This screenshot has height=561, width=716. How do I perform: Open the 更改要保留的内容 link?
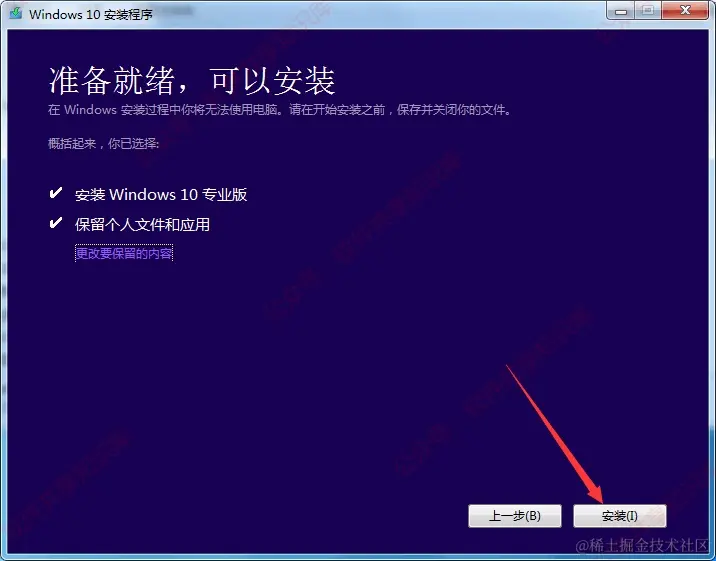124,253
